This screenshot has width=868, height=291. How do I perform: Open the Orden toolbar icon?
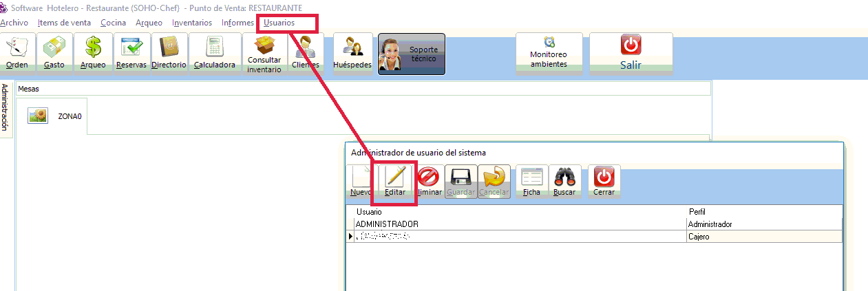(18, 54)
